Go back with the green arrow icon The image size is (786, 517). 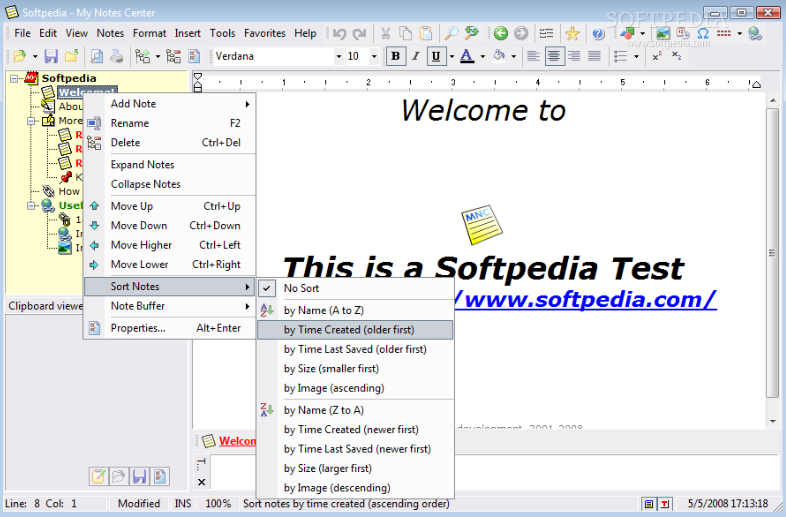click(x=500, y=34)
